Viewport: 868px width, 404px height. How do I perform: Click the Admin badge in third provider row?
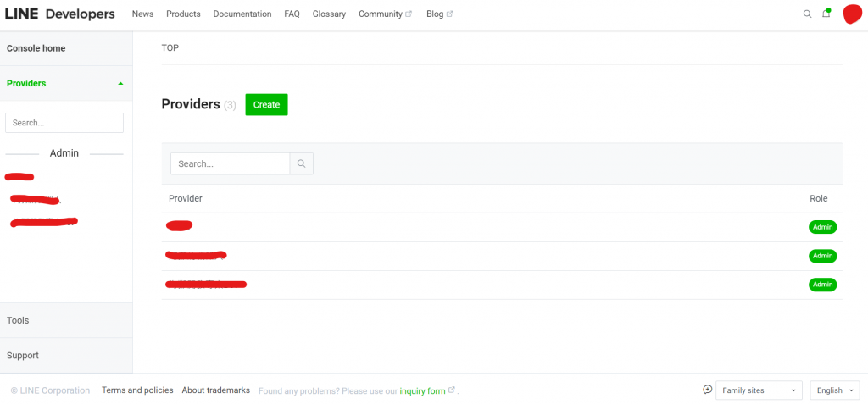click(x=822, y=285)
